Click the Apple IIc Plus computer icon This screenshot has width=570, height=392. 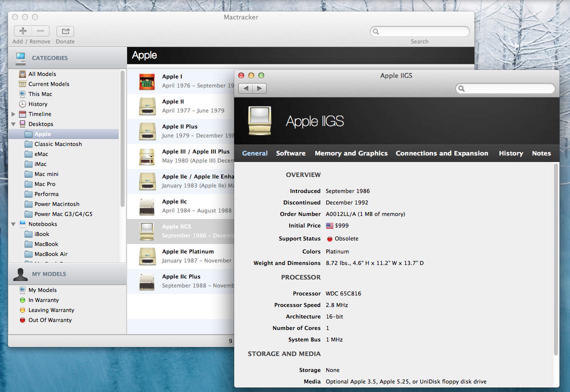pos(147,281)
